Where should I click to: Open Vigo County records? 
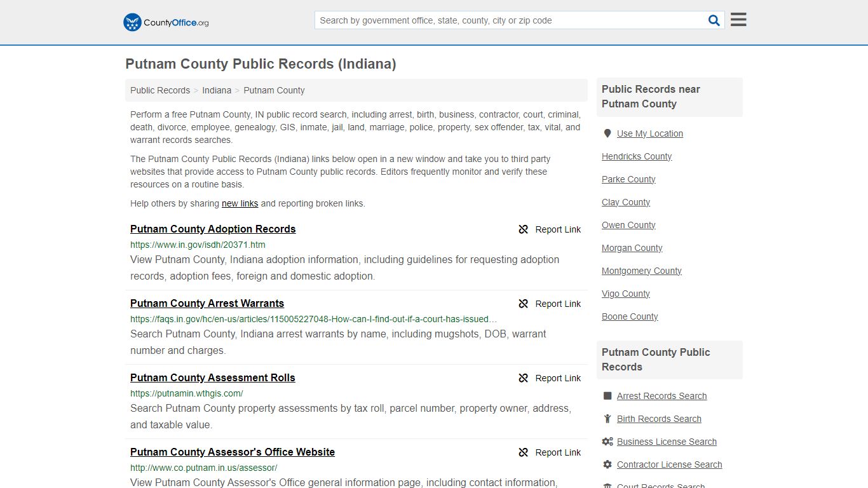point(626,294)
